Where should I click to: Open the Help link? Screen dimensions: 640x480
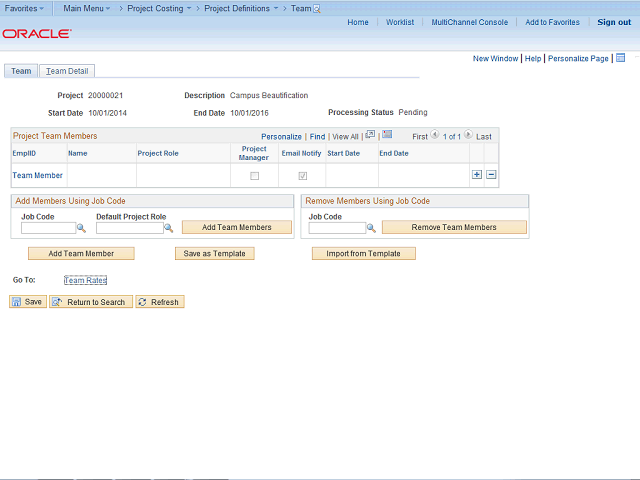tap(533, 58)
